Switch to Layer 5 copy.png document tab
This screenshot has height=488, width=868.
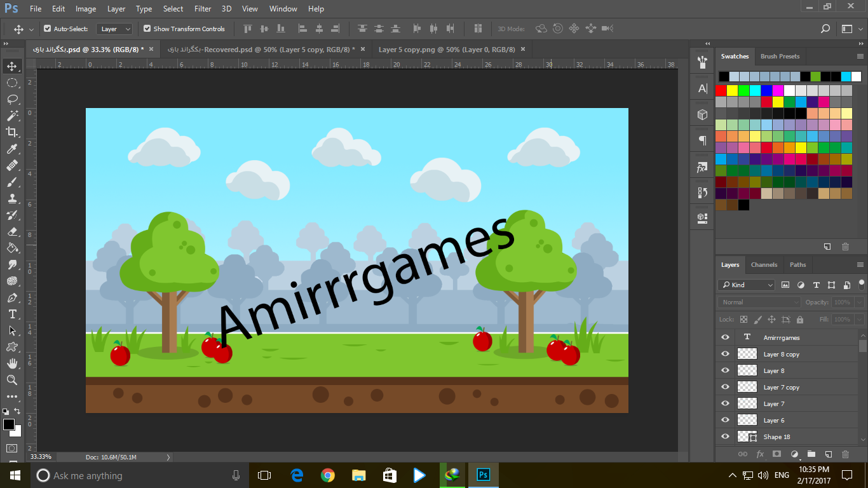[x=447, y=49]
